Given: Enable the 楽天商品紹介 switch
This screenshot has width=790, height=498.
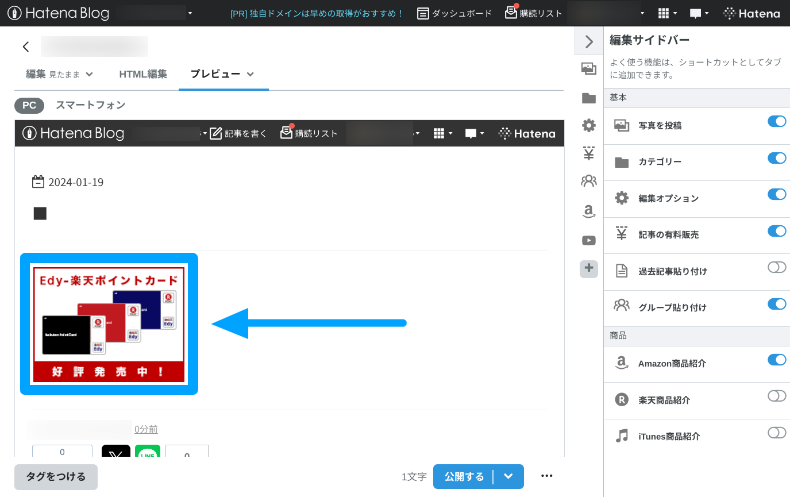Looking at the screenshot, I should point(776,396).
